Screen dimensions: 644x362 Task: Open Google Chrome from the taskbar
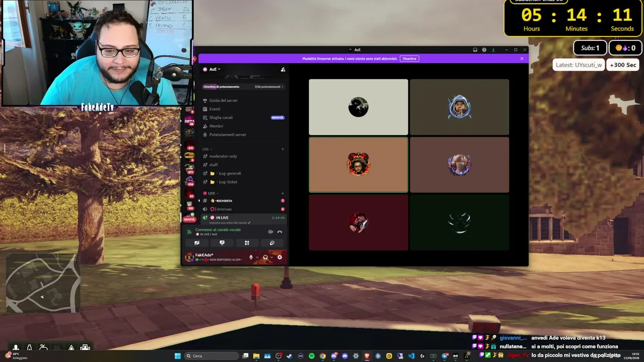[323, 356]
